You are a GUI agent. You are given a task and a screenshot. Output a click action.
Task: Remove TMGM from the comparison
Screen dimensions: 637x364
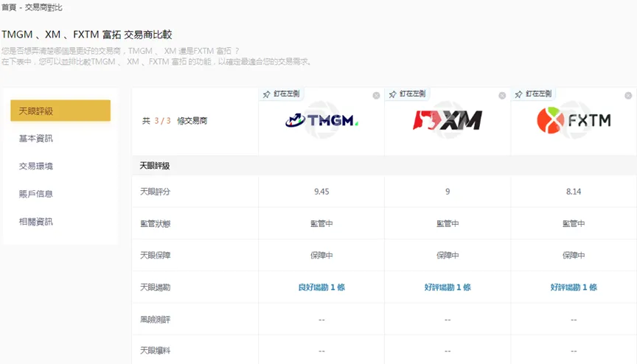[x=376, y=95]
